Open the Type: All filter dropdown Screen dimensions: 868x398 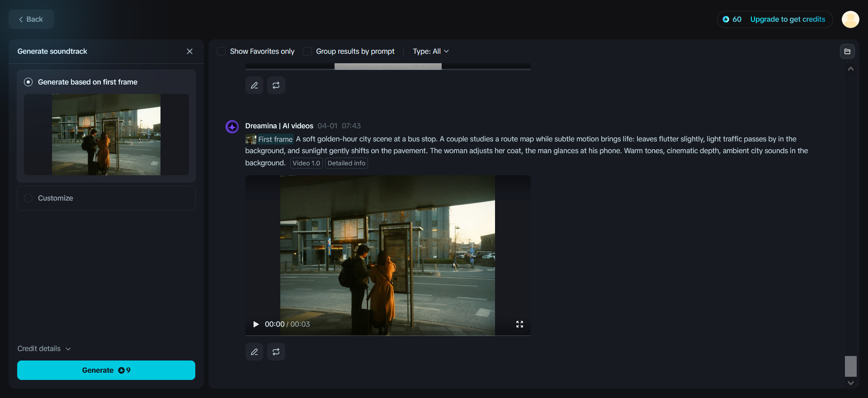pos(431,52)
